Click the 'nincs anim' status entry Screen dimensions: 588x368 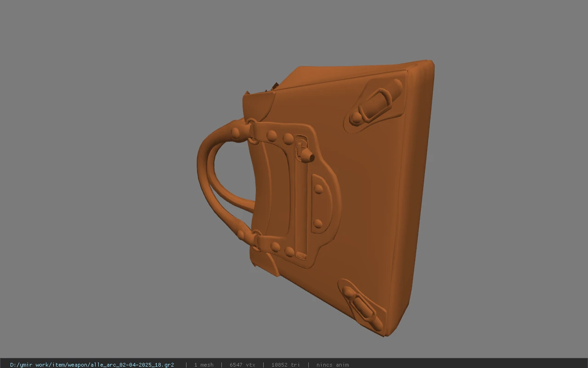pos(333,365)
